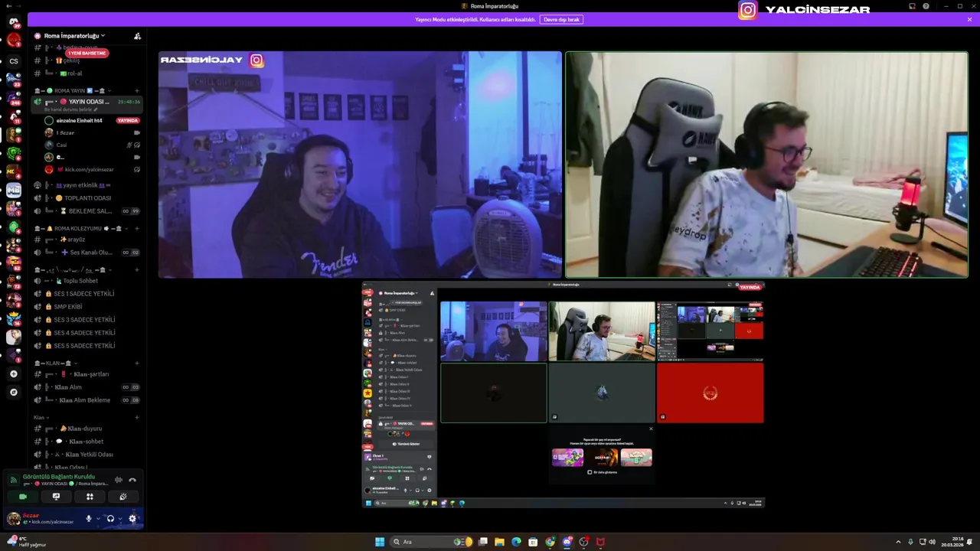Open the CS server icon
Screen dimensions: 980x551
(x=14, y=61)
